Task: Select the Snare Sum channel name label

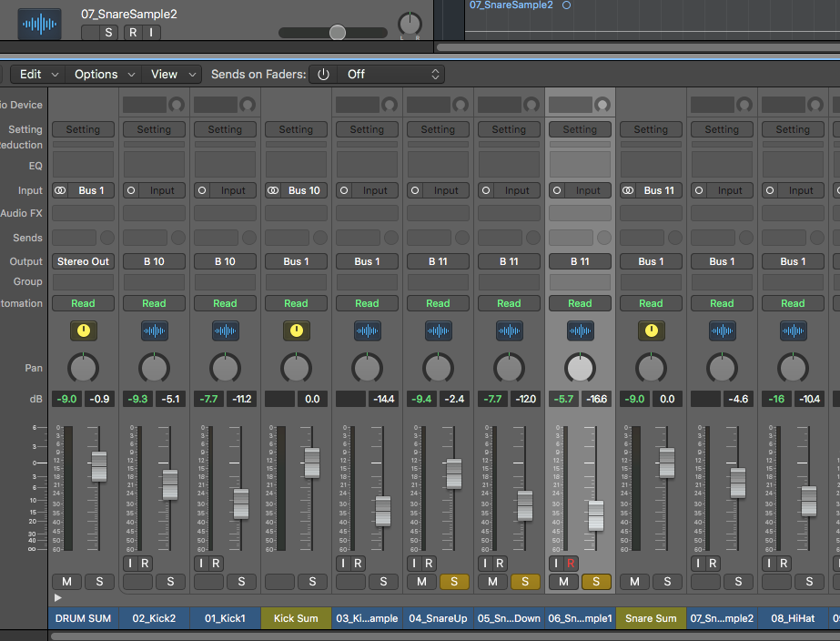Action: 651,618
